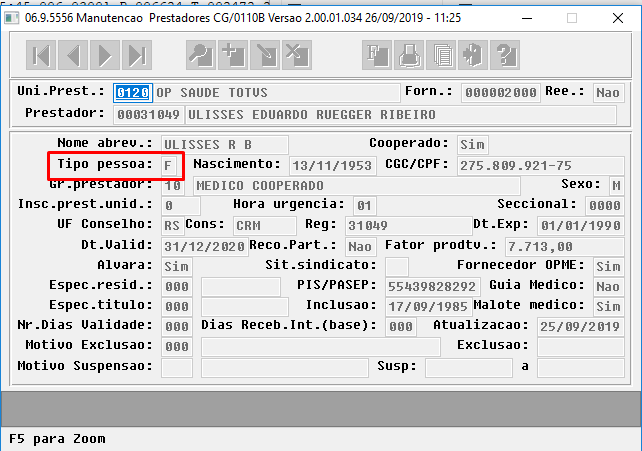Image resolution: width=642 pixels, height=451 pixels.
Task: Click OP SAUDE TOTVS description field
Action: [277, 93]
